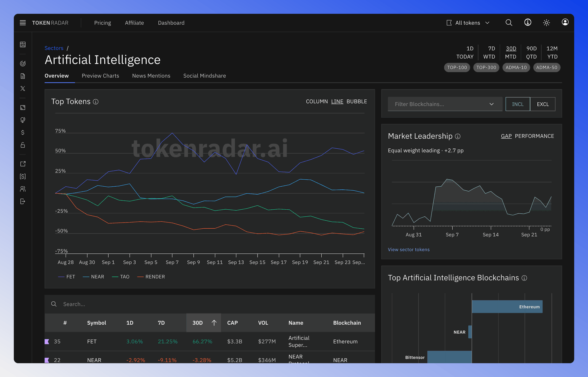Click the TokenRadar logo
Viewport: 588px width, 377px height.
click(50, 23)
